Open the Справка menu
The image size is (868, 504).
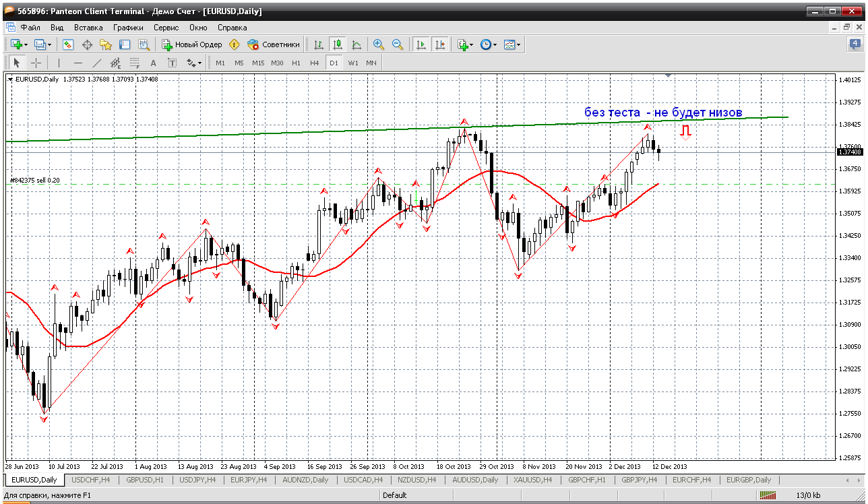pos(232,28)
